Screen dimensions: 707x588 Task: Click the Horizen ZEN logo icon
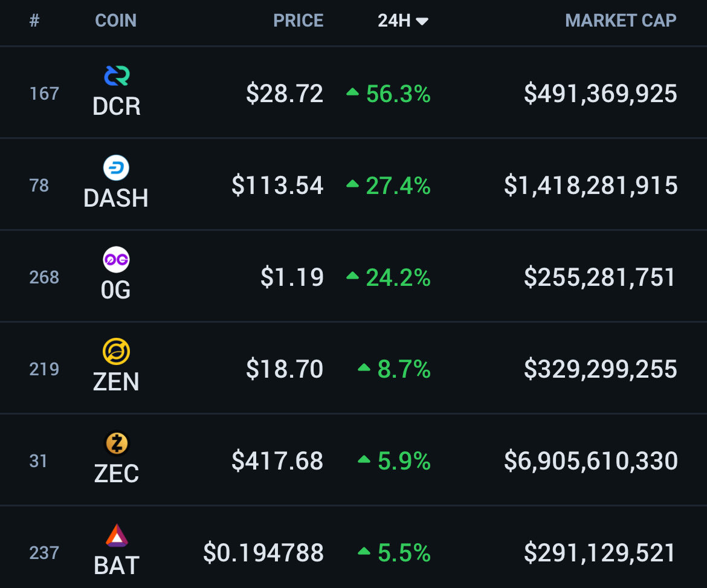pyautogui.click(x=116, y=352)
